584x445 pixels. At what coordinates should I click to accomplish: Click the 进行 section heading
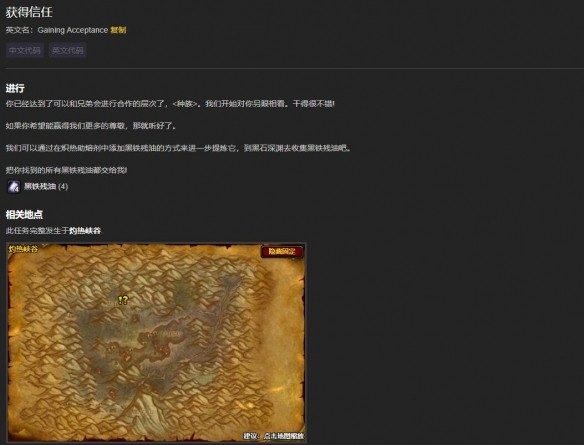15,88
